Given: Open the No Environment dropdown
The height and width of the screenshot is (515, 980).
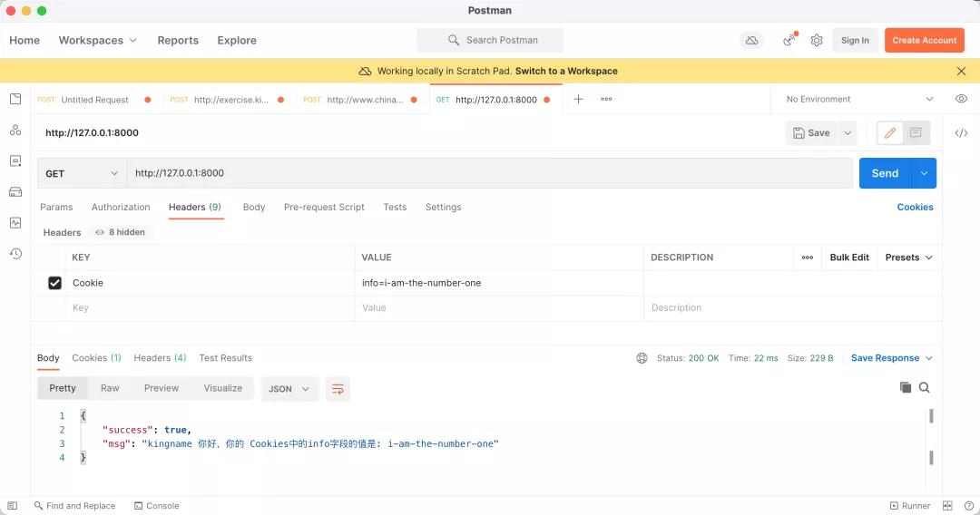Looking at the screenshot, I should [x=859, y=99].
